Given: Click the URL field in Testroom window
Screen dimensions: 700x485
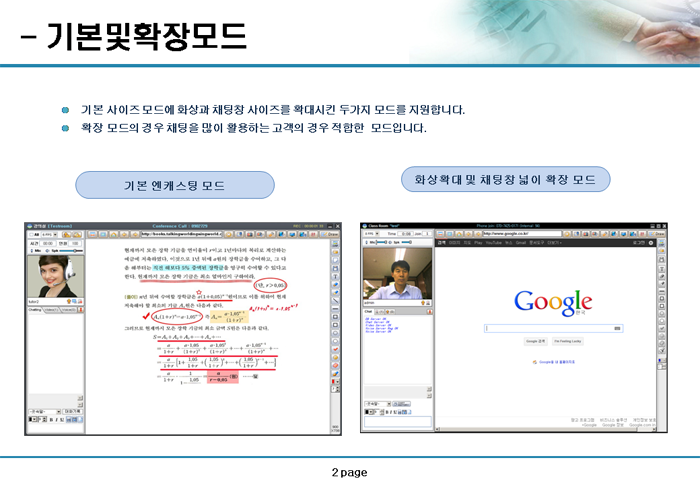Looking at the screenshot, I should 182,234.
